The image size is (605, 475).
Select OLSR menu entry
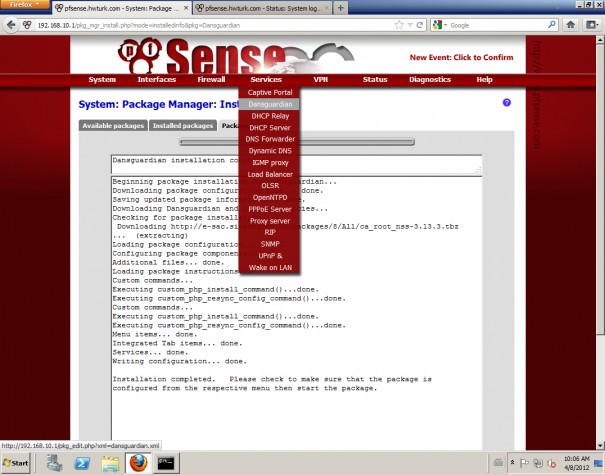tap(270, 186)
